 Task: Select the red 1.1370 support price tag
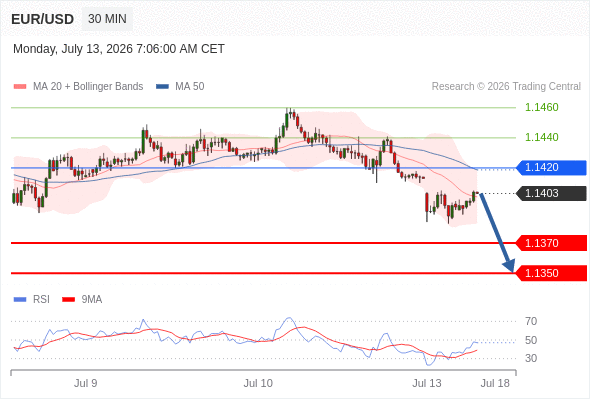pos(551,243)
